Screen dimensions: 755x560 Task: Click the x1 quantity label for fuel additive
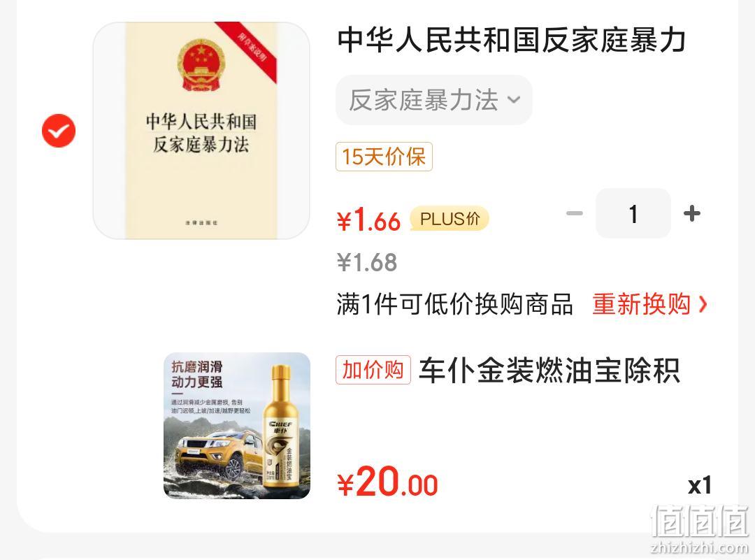pos(700,485)
